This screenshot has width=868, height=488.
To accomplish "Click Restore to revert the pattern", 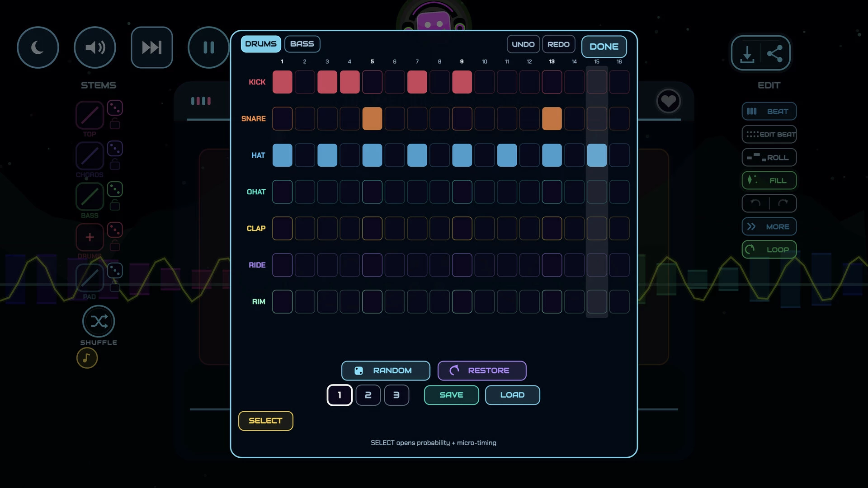I will point(482,371).
